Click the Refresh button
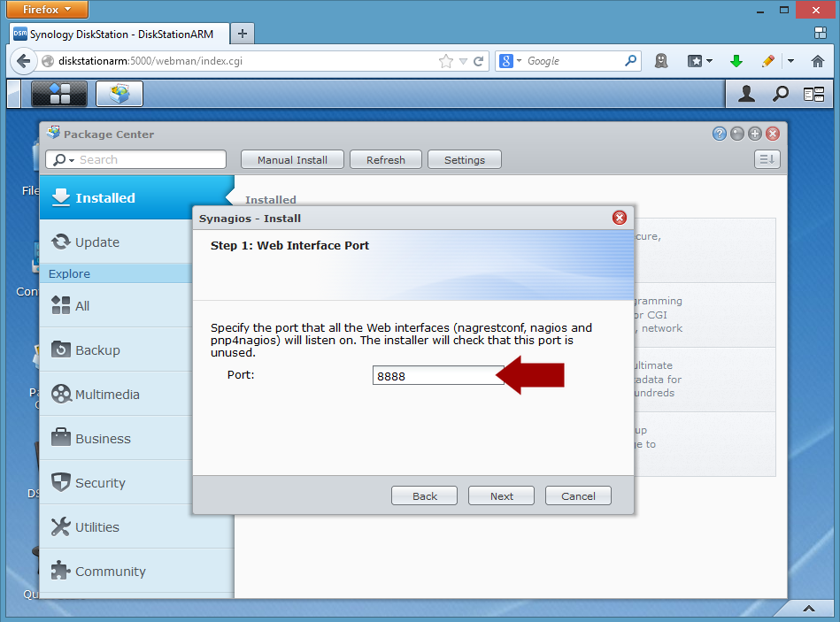This screenshot has height=622, width=840. [x=386, y=159]
